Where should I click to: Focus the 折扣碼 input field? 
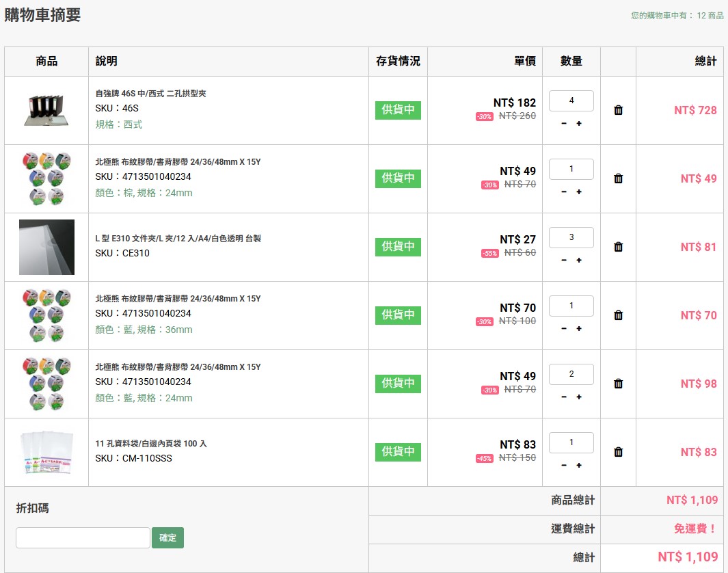(x=83, y=537)
